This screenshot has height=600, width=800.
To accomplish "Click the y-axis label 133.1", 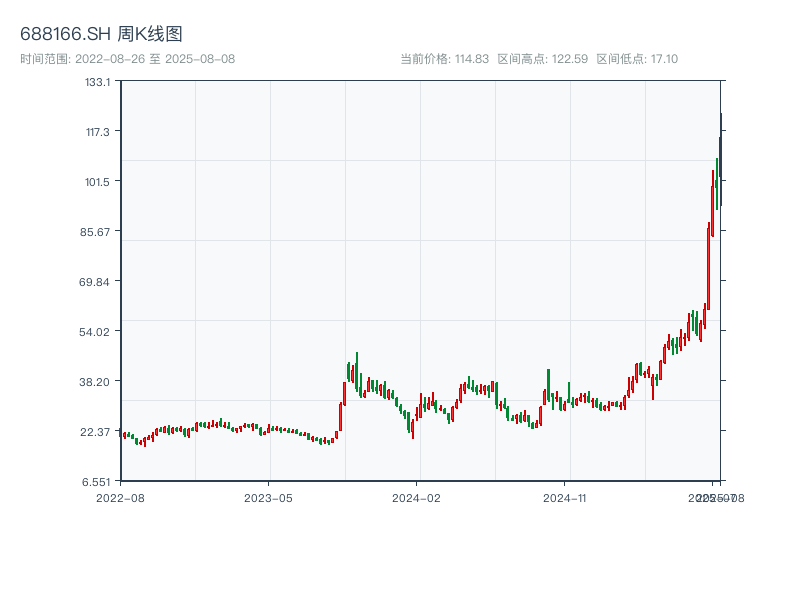I will pyautogui.click(x=97, y=82).
